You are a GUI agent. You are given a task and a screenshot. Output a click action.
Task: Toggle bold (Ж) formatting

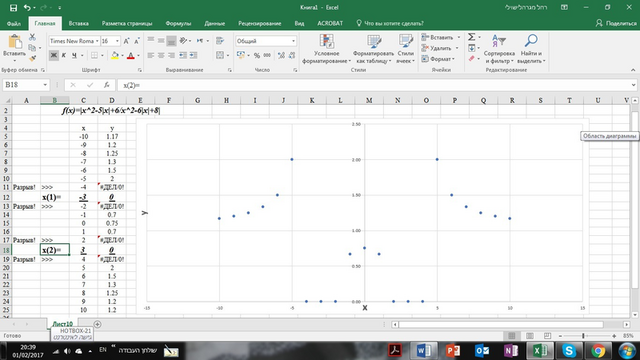click(x=53, y=55)
